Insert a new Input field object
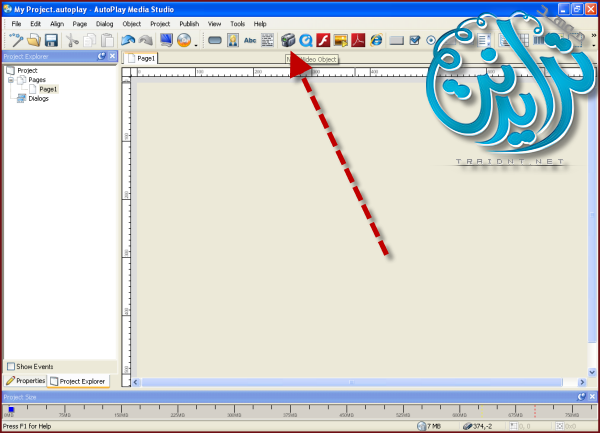This screenshot has height=433, width=600. click(x=396, y=40)
